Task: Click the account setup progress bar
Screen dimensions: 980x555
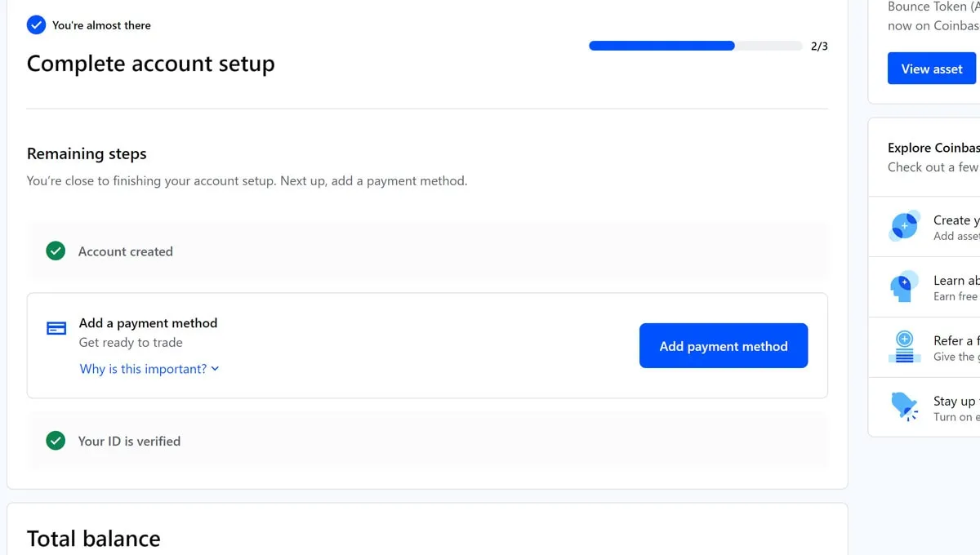Action: click(696, 46)
